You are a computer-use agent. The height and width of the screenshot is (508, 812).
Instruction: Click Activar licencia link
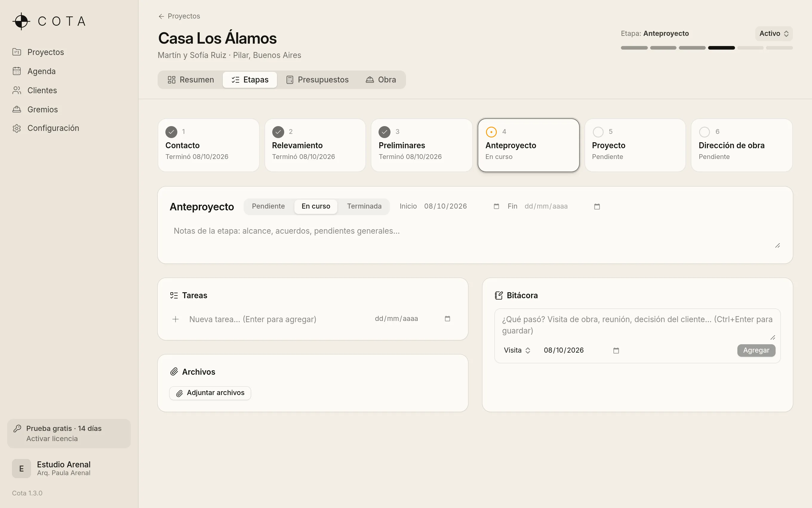click(x=52, y=438)
